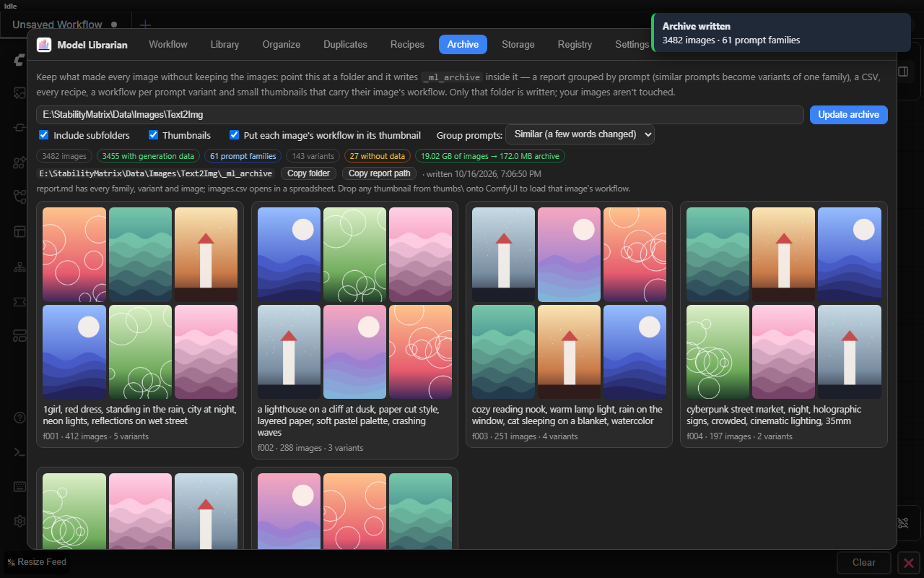Viewport: 924px width, 578px height.
Task: Select the Duplicates tab
Action: coord(346,45)
